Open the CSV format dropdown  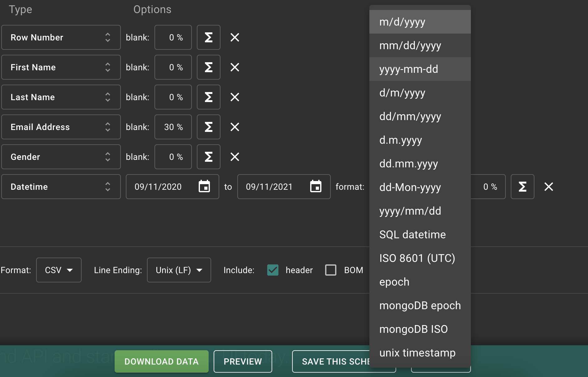[59, 270]
